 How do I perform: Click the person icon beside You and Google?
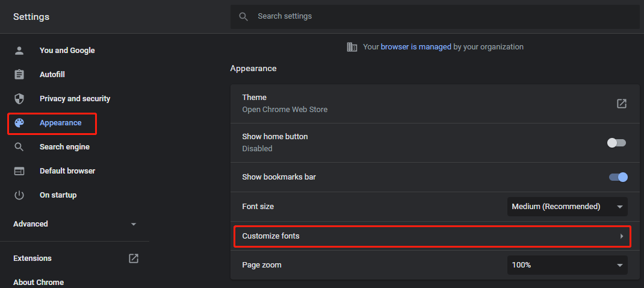click(x=19, y=51)
